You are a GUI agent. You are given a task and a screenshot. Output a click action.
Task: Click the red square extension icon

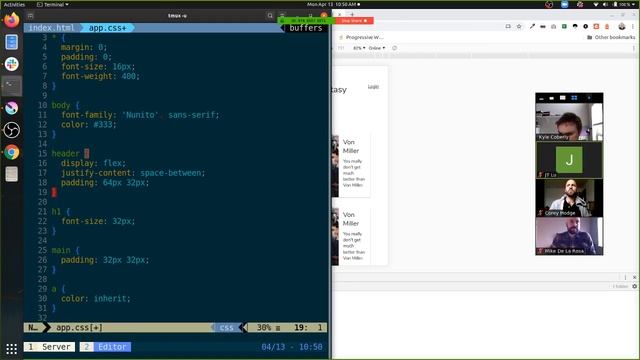click(x=596, y=27)
